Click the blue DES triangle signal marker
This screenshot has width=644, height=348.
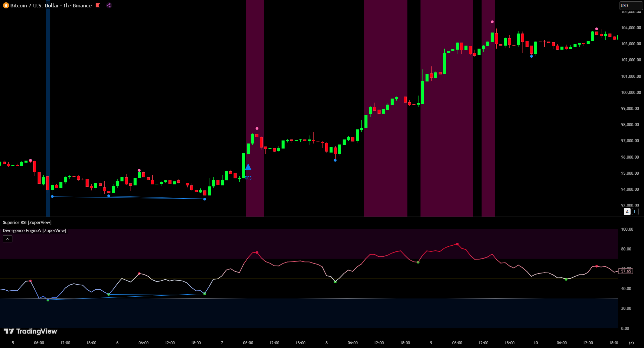248,167
